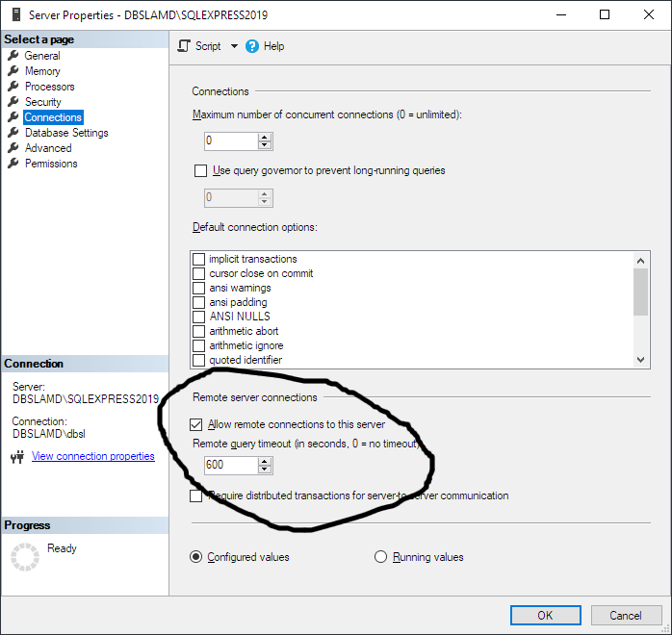Open the Processors page
672x635 pixels.
click(50, 87)
